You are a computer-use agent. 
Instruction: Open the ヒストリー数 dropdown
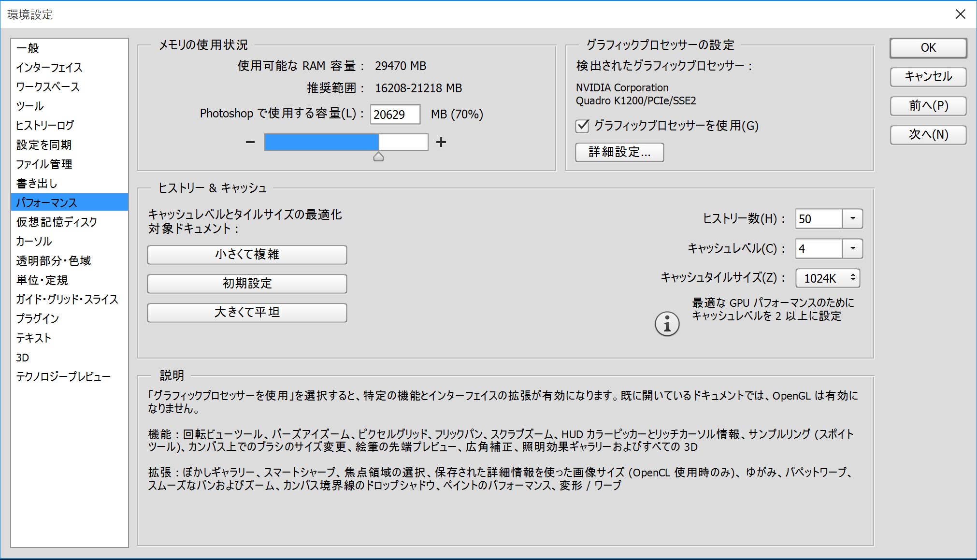[852, 219]
